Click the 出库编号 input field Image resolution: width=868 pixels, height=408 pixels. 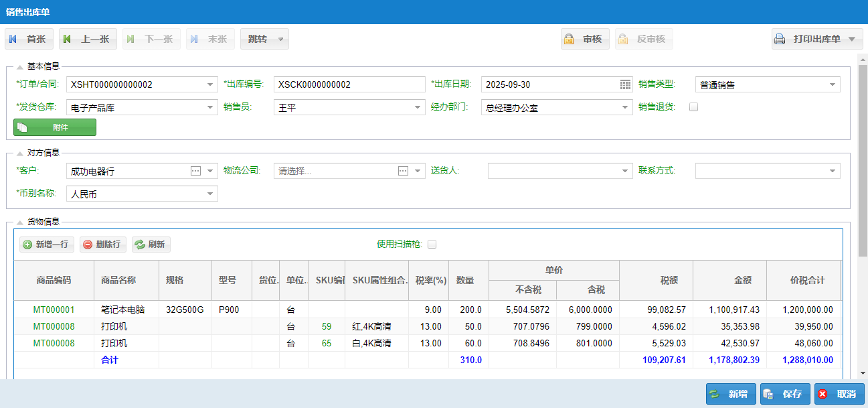(x=349, y=85)
